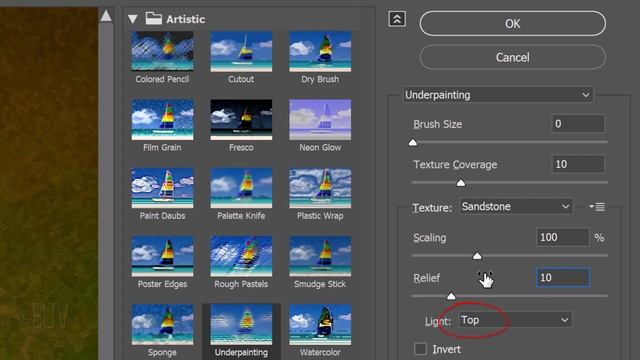Adjust the Texture Coverage slider handle

pyautogui.click(x=461, y=183)
